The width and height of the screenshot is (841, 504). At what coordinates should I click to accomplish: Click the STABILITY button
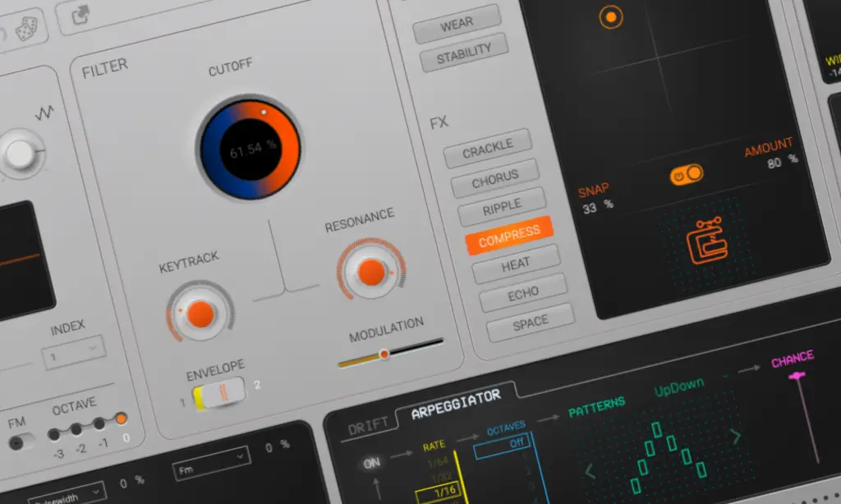(x=464, y=53)
